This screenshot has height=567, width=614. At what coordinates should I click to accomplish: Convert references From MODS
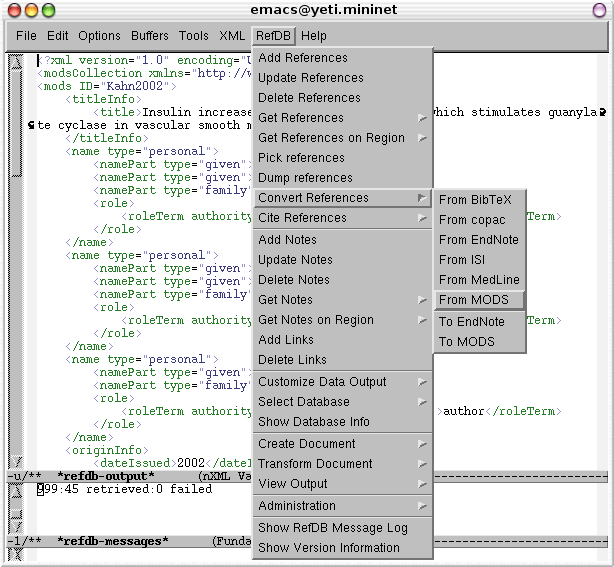coord(479,300)
